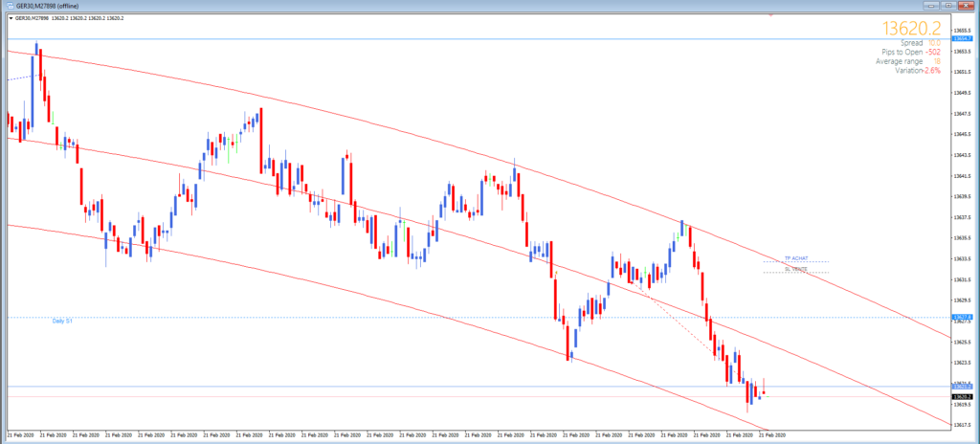Click the Spread value 10.0
This screenshot has width=980, height=444.
tap(933, 42)
